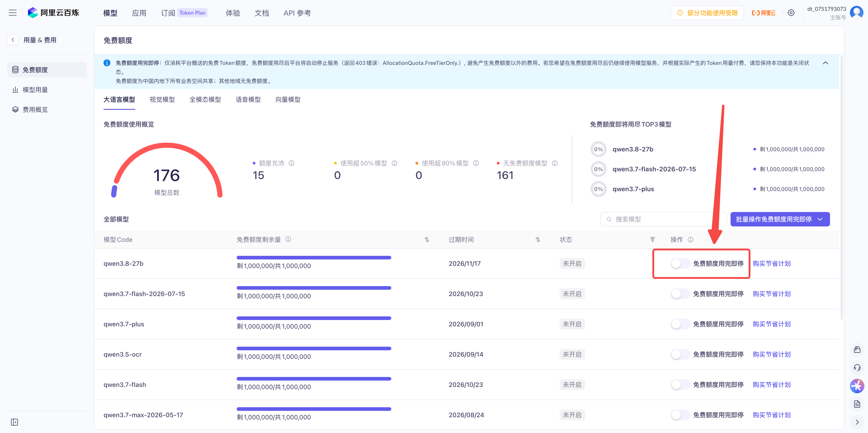Viewport: 868px width, 433px height.
Task: Click info icon beside 额度充沛
Action: 291,163
